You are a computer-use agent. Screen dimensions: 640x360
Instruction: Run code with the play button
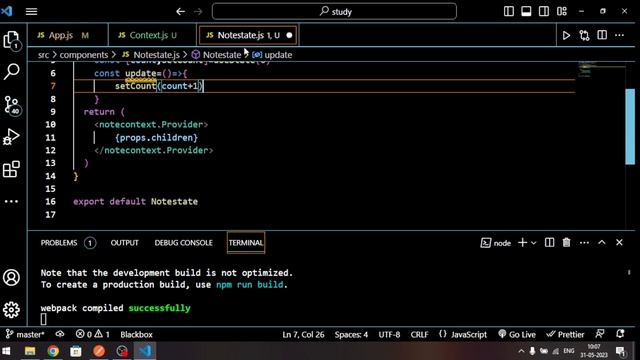tap(566, 36)
